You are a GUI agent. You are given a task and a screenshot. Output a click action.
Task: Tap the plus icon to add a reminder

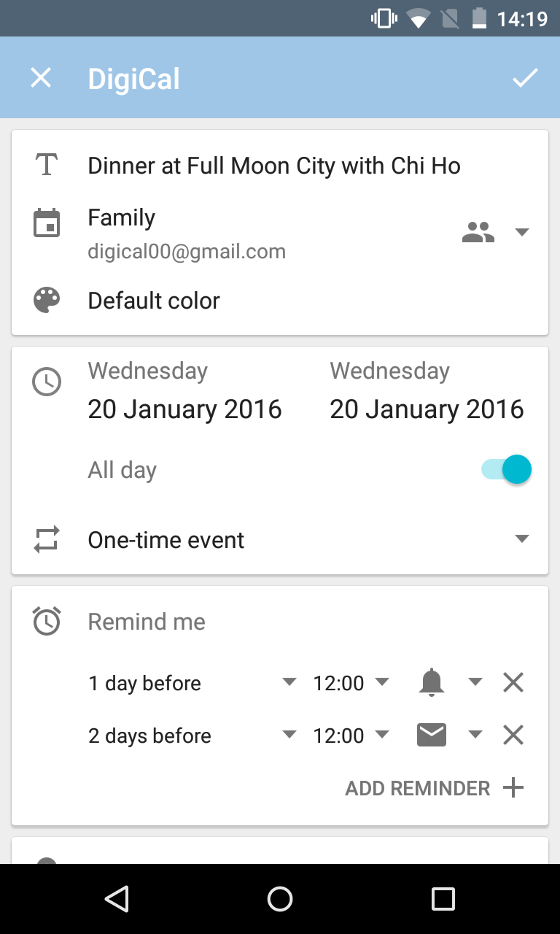[x=513, y=788]
